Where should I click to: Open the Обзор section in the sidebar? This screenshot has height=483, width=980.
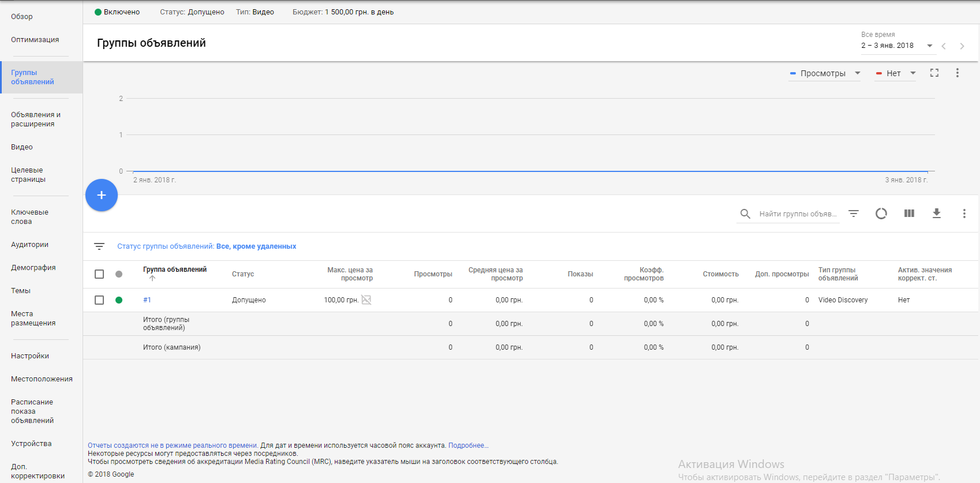pyautogui.click(x=22, y=17)
